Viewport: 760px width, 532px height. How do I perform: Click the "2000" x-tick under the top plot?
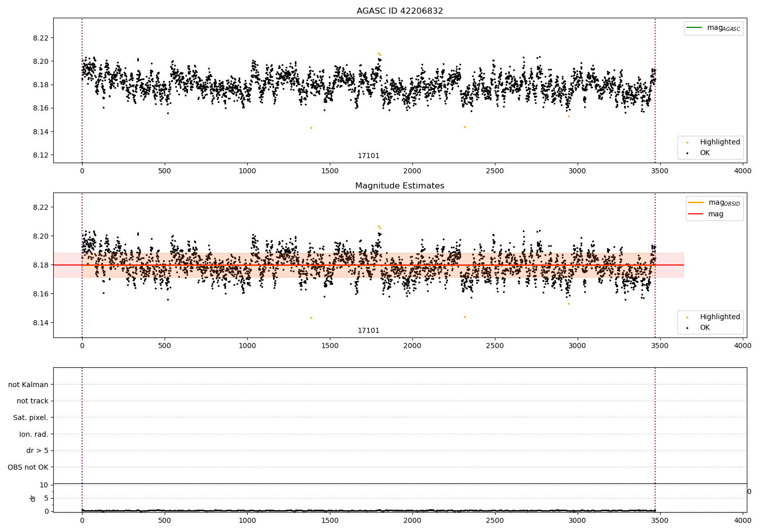click(x=412, y=171)
